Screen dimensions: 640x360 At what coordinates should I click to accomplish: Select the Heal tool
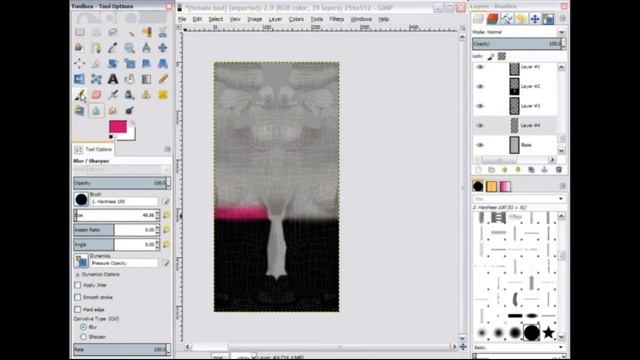163,95
